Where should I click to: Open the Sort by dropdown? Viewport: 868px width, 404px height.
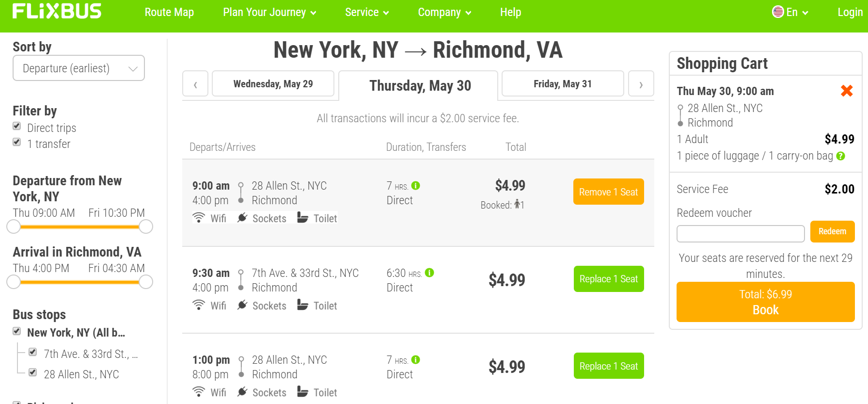pos(79,68)
